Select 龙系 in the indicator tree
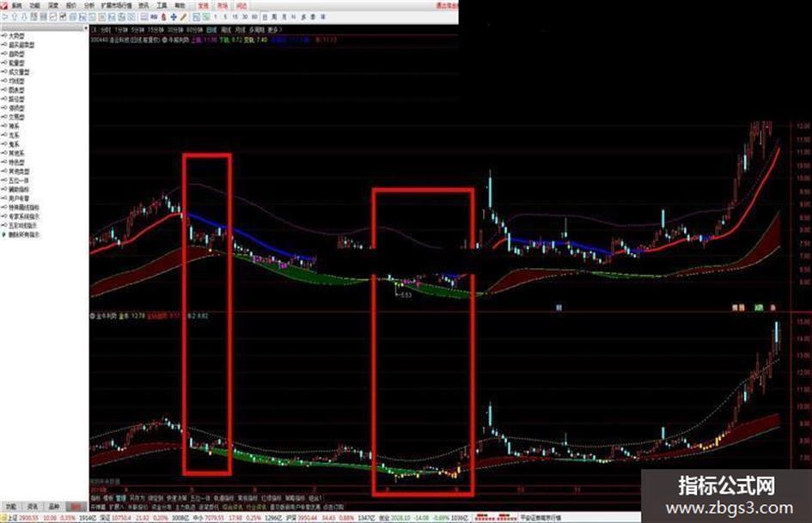The image size is (812, 523). (x=14, y=135)
